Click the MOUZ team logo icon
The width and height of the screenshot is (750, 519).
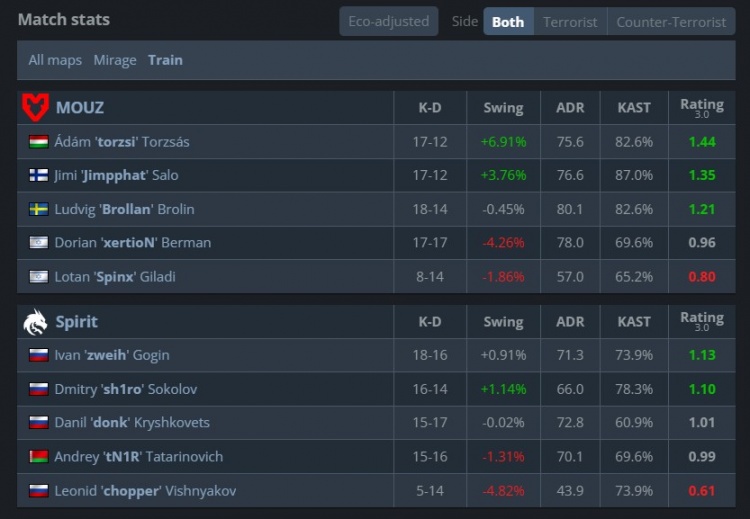click(35, 107)
